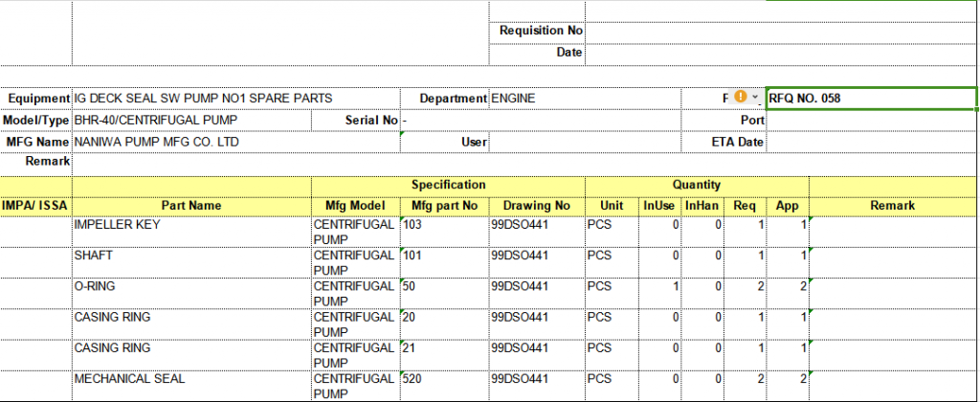Select the IMPELLER KEY part name cell
Image resolution: width=980 pixels, height=402 pixels.
191,228
